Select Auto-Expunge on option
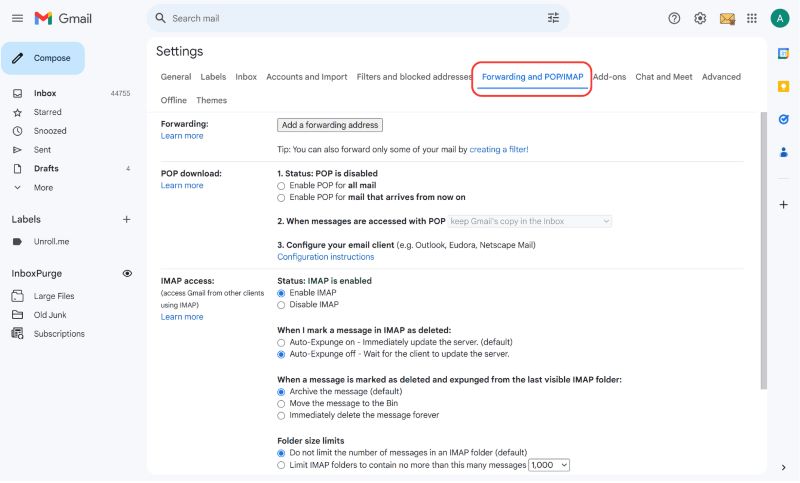The width and height of the screenshot is (800, 483). (x=281, y=343)
